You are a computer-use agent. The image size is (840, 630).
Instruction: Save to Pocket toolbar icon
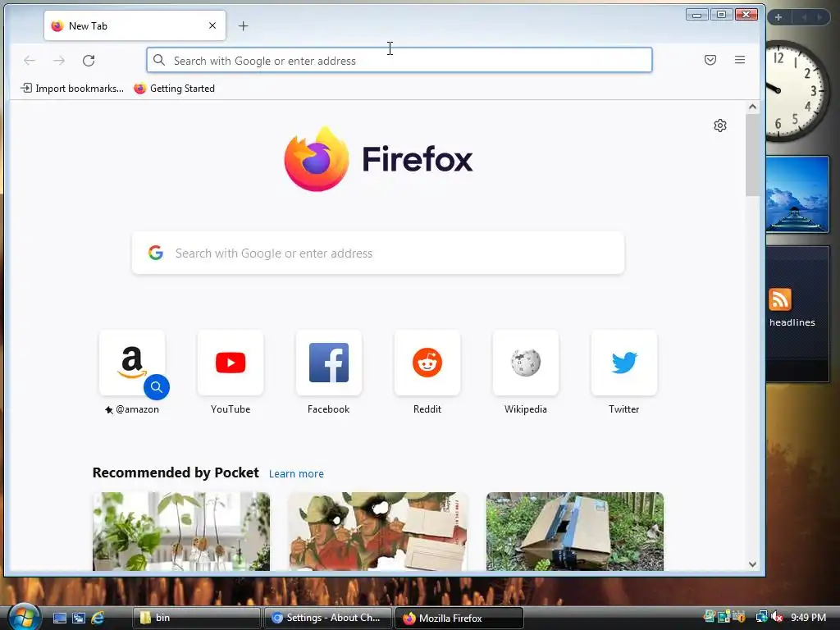pos(710,60)
